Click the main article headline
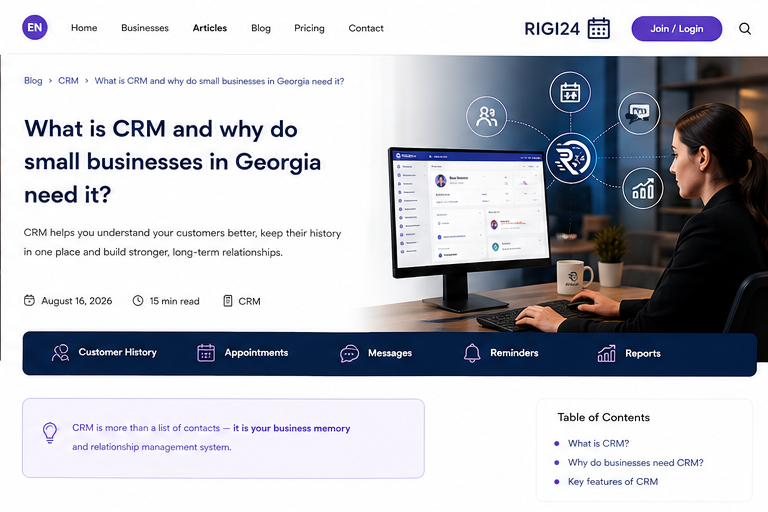 pos(172,162)
